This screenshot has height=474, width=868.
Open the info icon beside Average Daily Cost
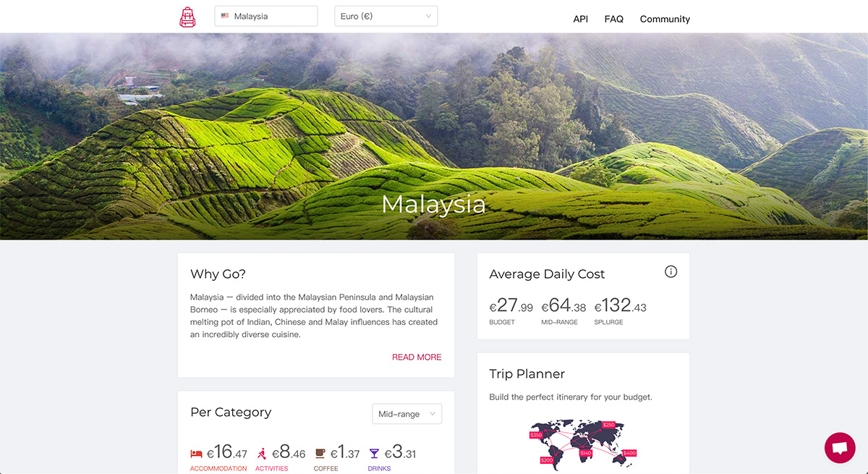pos(671,272)
